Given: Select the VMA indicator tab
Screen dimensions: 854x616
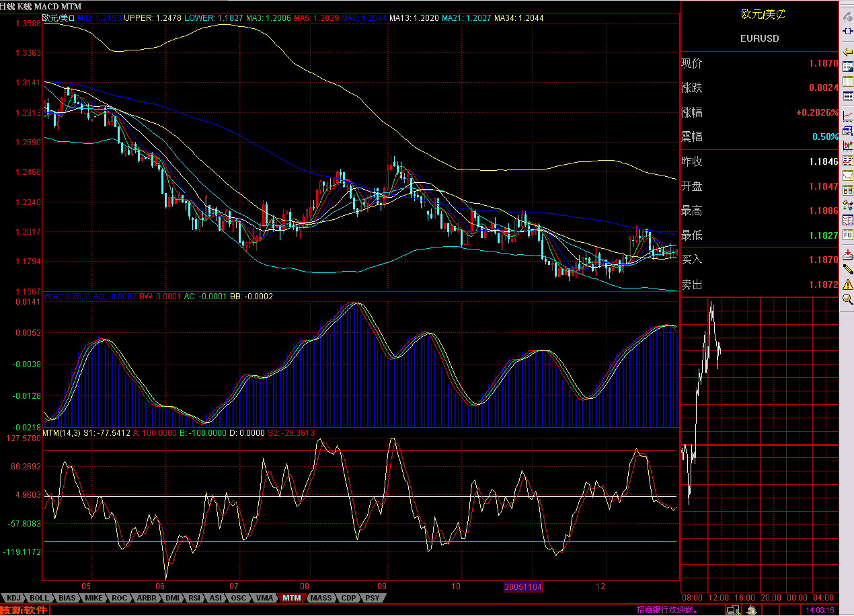Looking at the screenshot, I should pos(265,597).
